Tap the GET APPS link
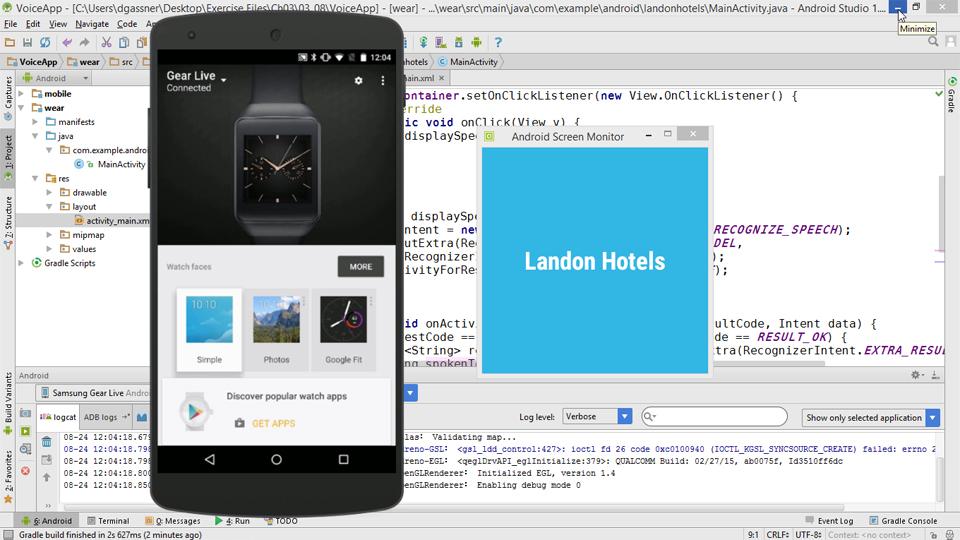 [273, 424]
